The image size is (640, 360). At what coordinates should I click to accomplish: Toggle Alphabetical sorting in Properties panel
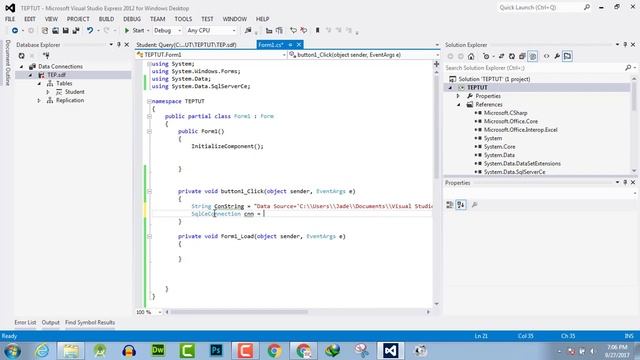(x=461, y=205)
